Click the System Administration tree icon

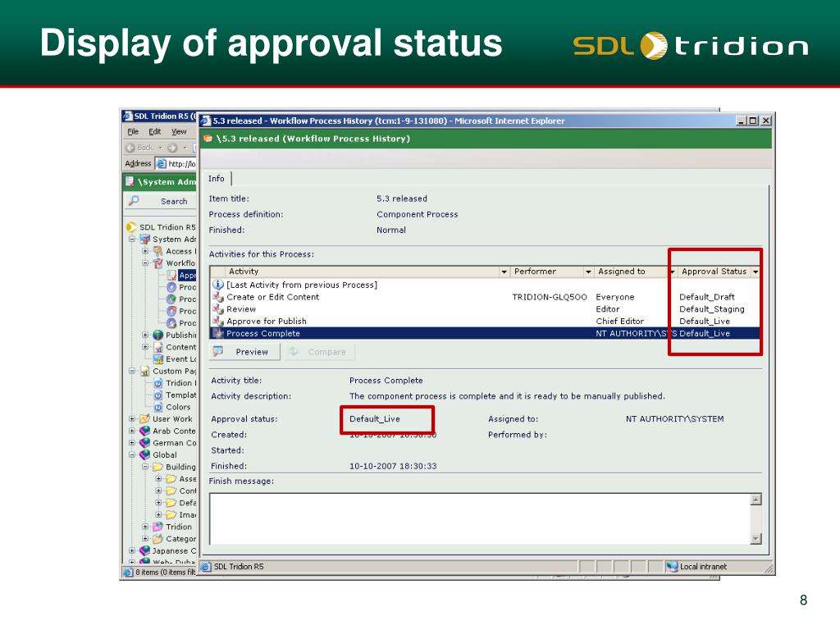point(144,239)
